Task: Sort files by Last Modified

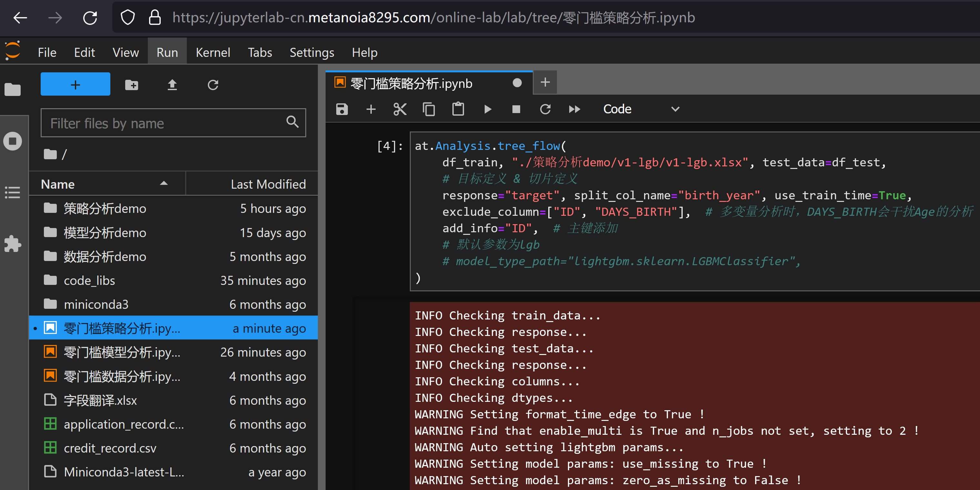Action: [268, 184]
